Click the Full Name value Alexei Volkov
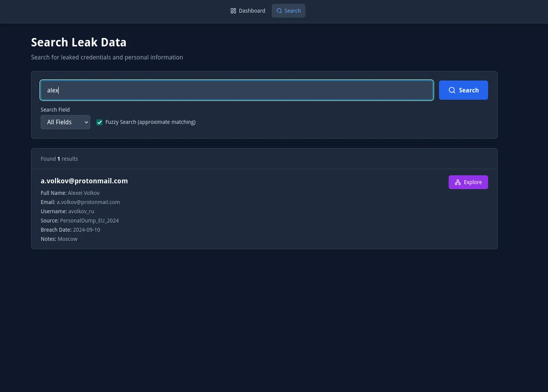Image resolution: width=548 pixels, height=392 pixels. 83,193
